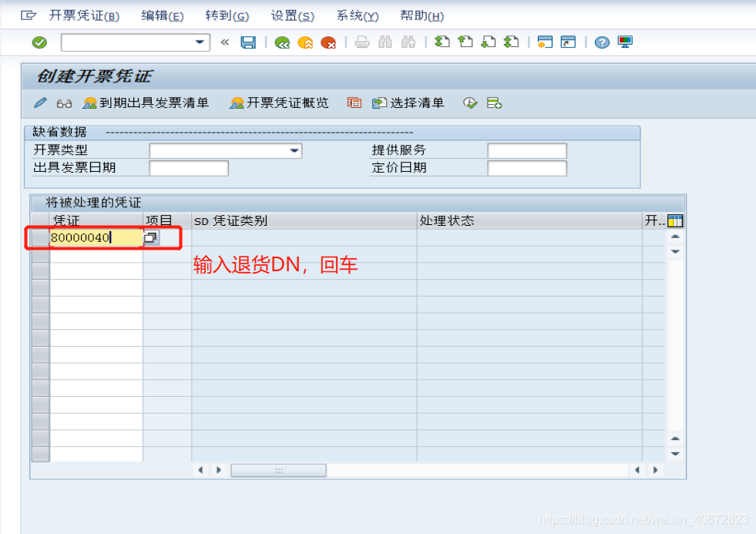Click the SD 凭证类别 column header
The width and height of the screenshot is (756, 534).
(x=304, y=220)
